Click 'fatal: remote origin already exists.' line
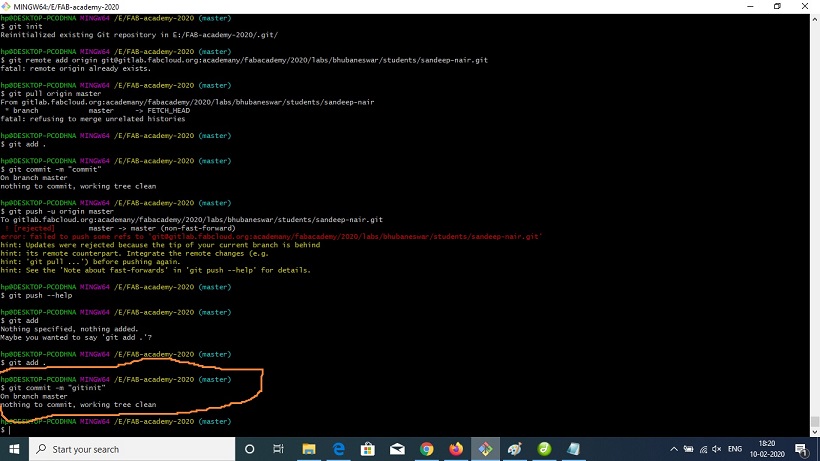The height and width of the screenshot is (461, 820). (x=75, y=68)
